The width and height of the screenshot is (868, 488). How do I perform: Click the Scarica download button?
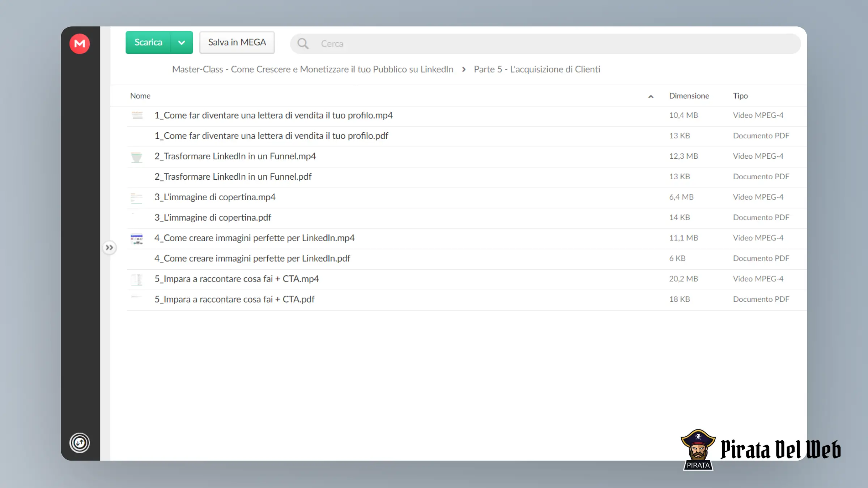(148, 43)
